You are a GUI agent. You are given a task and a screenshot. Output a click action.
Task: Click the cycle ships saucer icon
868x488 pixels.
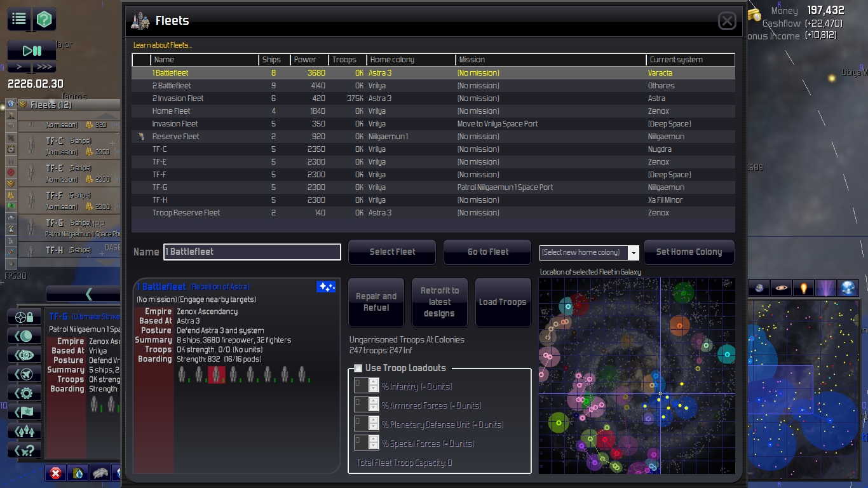click(24, 355)
